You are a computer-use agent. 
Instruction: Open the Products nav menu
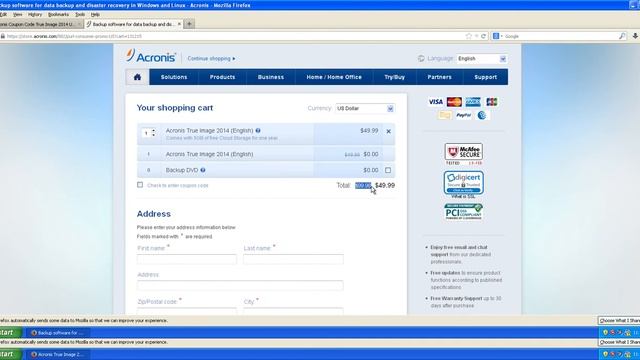pos(222,77)
